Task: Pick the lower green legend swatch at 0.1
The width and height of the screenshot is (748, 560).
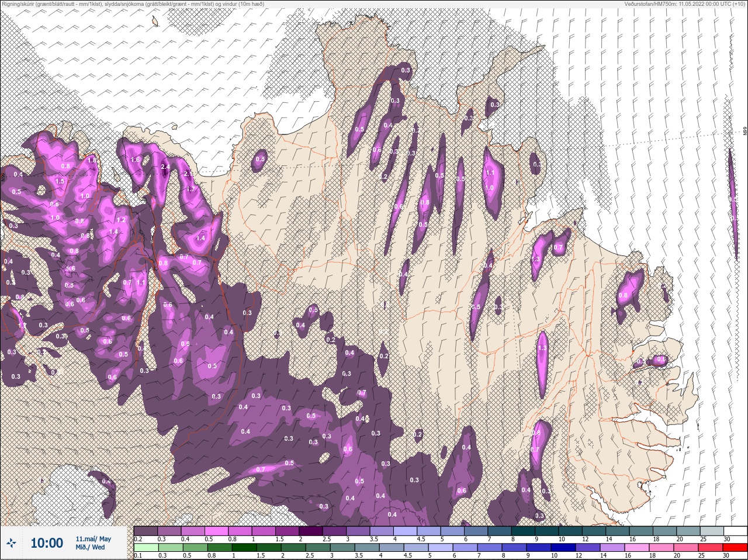Action: [146, 548]
